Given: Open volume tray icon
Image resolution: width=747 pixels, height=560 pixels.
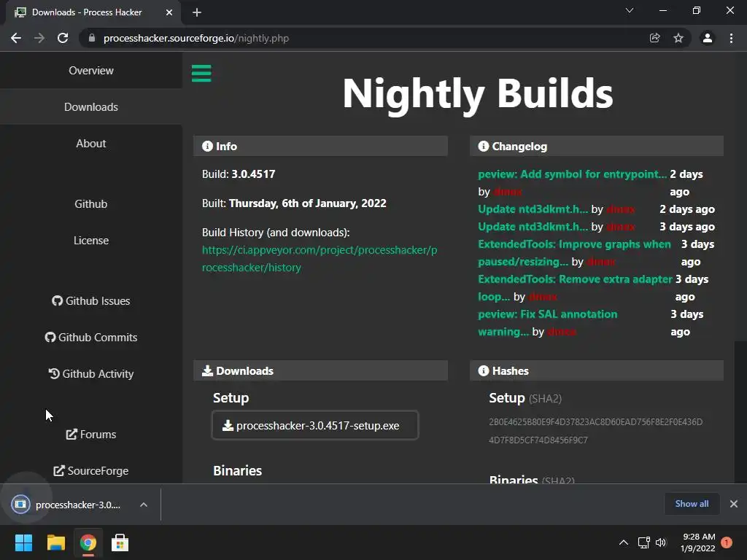Looking at the screenshot, I should point(661,542).
